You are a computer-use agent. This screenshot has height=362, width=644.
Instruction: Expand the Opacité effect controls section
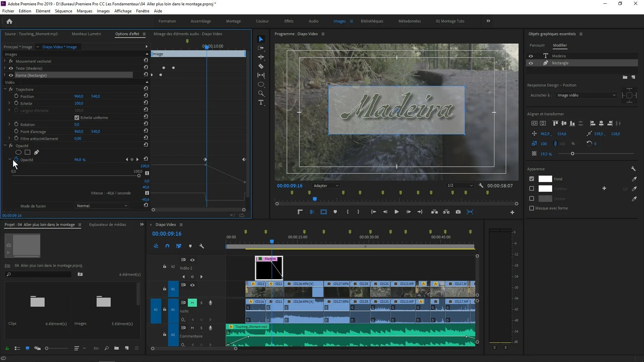coord(4,145)
